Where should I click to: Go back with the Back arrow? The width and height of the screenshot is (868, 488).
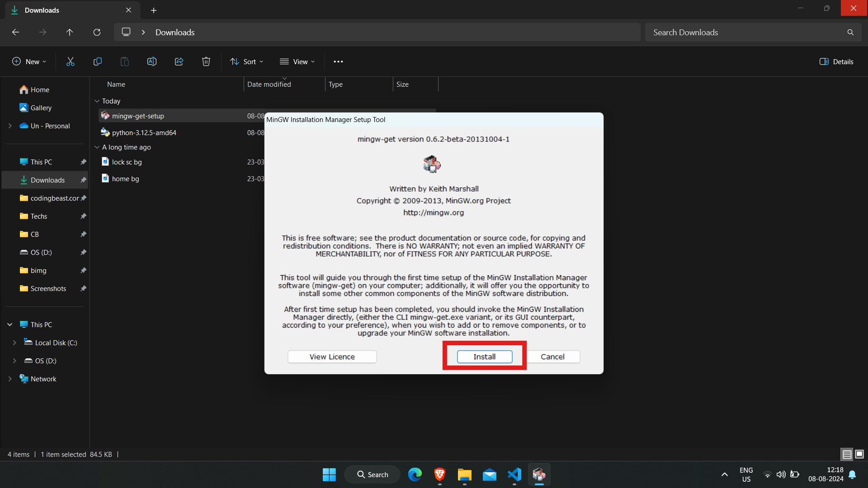coord(15,32)
